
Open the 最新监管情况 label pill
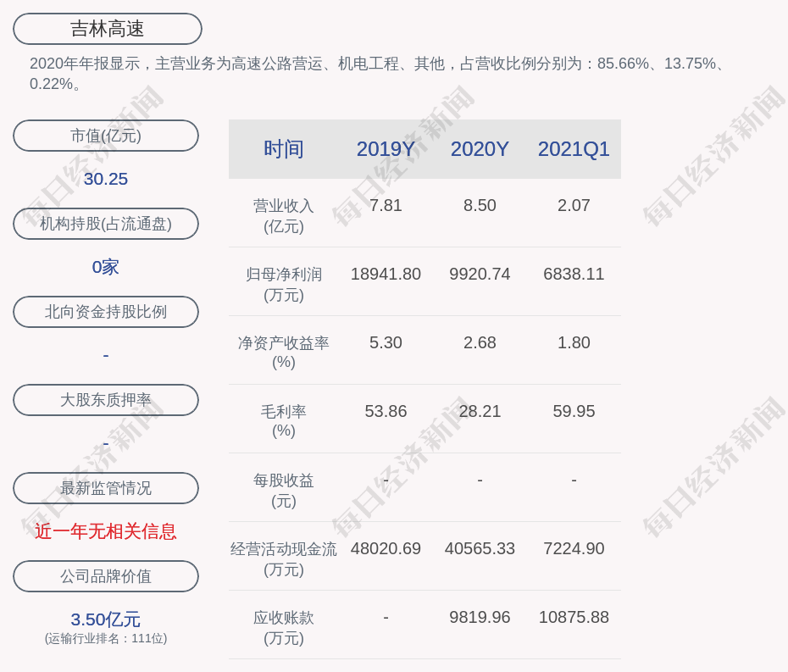[x=106, y=488]
